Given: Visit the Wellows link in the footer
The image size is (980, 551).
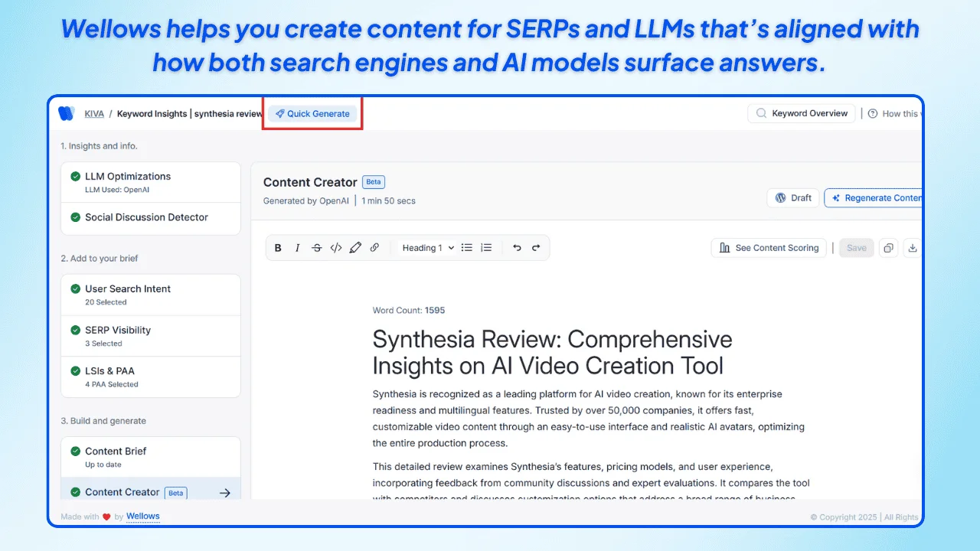Looking at the screenshot, I should [142, 516].
